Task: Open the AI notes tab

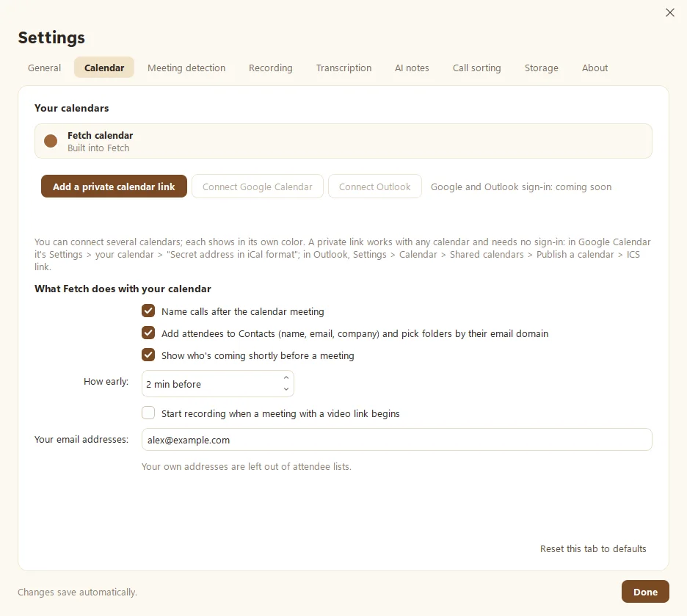Action: [x=412, y=68]
